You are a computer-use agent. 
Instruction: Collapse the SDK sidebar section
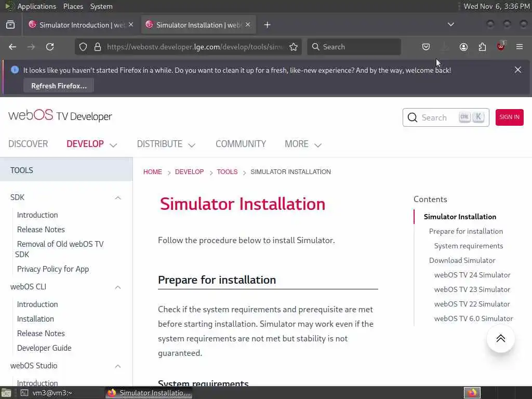tap(118, 198)
